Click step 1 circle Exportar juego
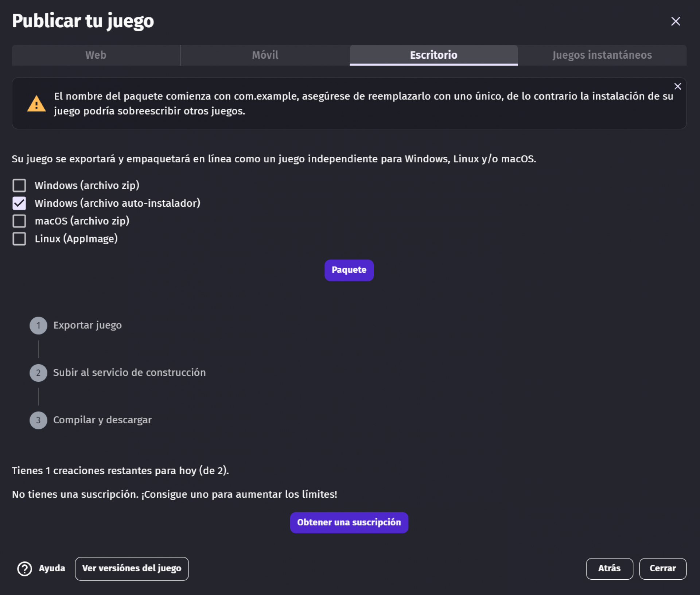This screenshot has height=595, width=700. tap(38, 326)
